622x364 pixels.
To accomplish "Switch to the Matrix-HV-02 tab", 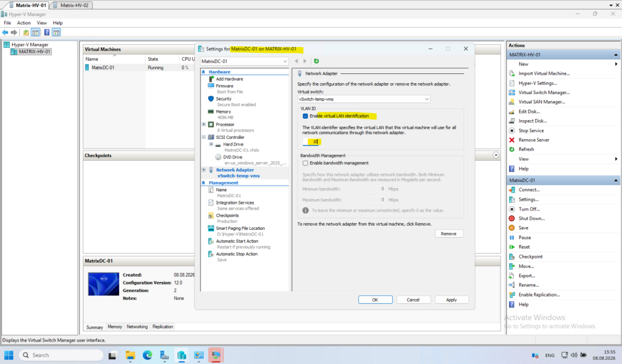I will [x=71, y=5].
